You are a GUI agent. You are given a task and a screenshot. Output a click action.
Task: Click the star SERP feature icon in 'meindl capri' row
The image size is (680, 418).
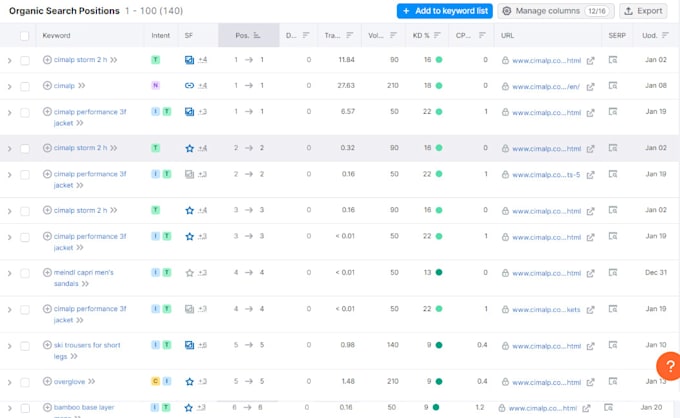(x=190, y=273)
